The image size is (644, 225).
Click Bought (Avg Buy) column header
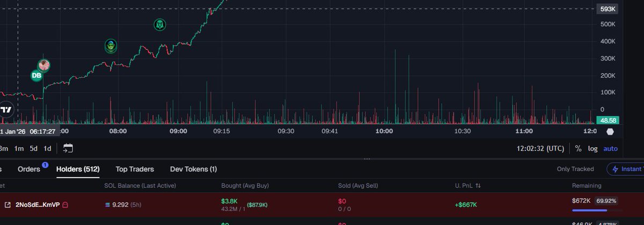coord(245,185)
